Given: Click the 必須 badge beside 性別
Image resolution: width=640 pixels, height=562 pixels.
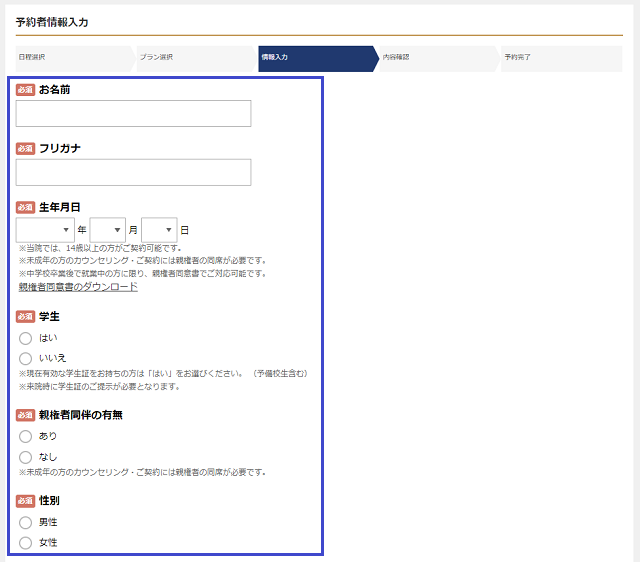Looking at the screenshot, I should (25, 501).
